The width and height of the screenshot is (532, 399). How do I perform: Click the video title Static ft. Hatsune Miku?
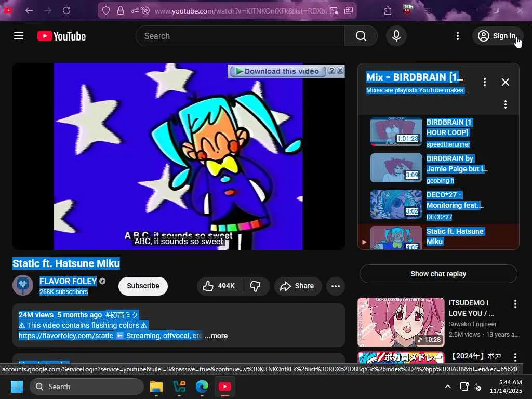point(66,263)
